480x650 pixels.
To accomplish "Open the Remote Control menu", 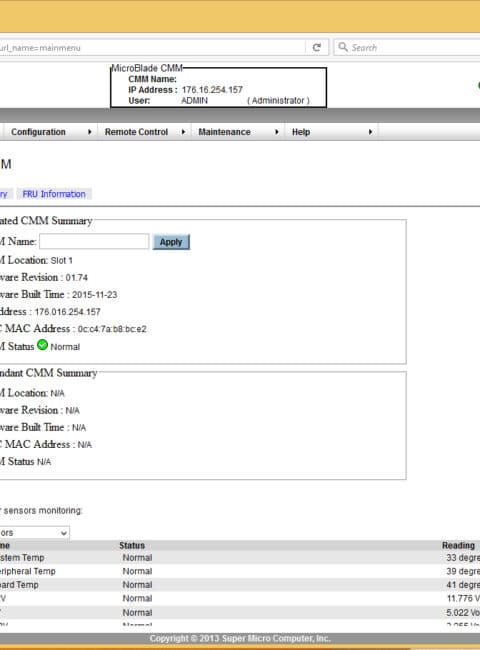I will [x=136, y=132].
